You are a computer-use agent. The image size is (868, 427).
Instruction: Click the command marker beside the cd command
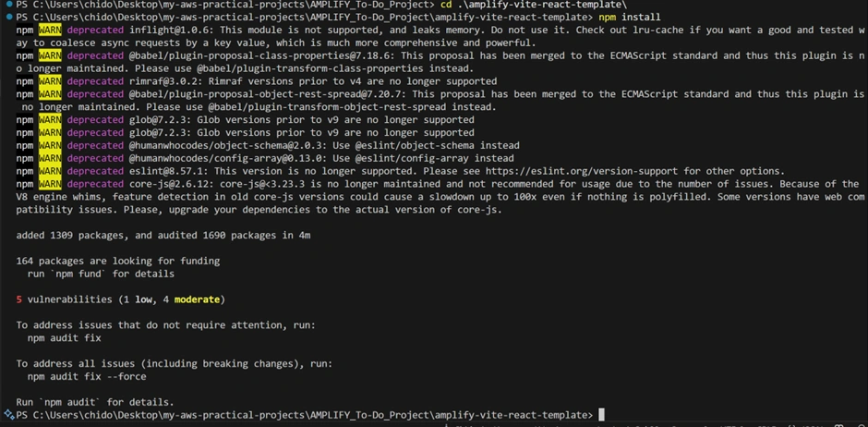tap(6, 5)
